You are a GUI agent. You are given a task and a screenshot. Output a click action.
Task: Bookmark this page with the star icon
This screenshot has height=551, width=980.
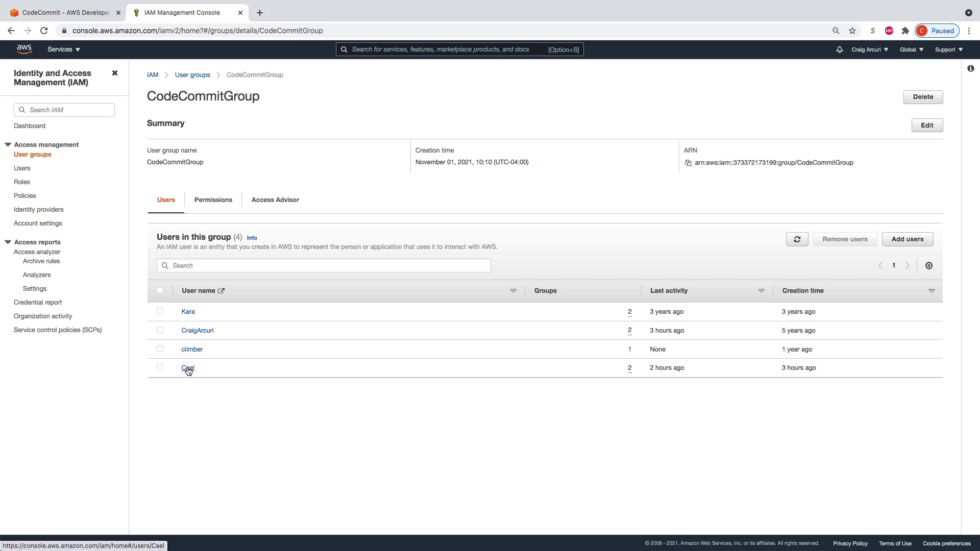[x=852, y=31]
